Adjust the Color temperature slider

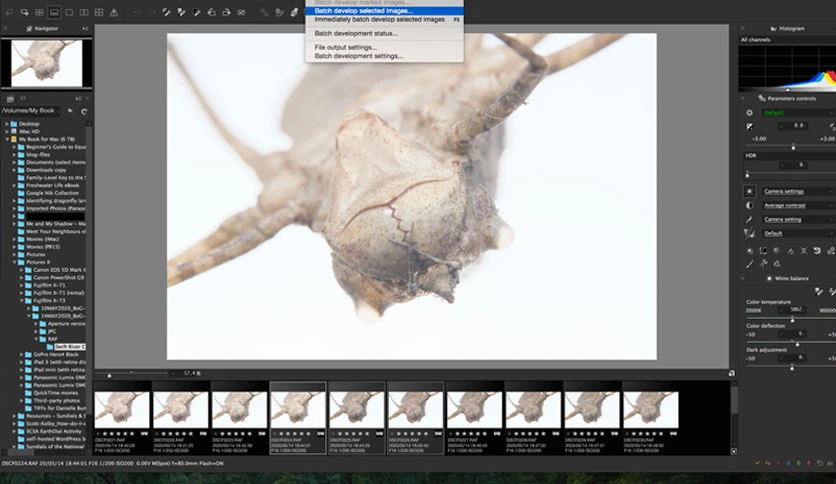pyautogui.click(x=792, y=320)
